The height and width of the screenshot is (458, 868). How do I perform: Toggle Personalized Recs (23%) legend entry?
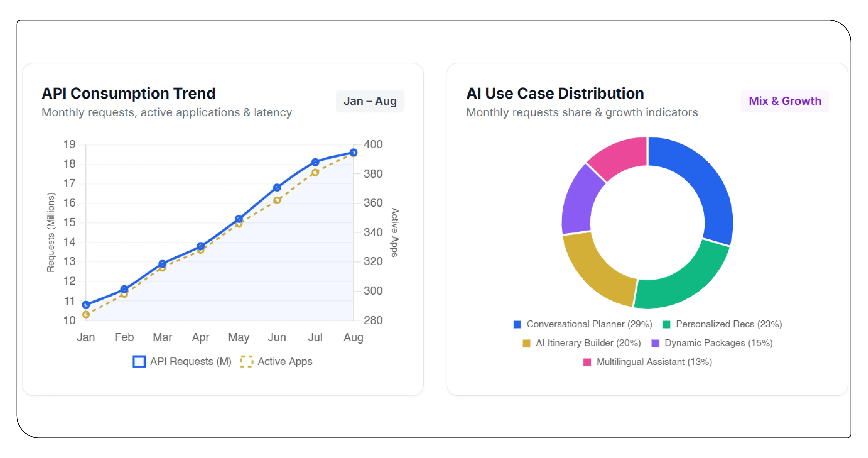tap(722, 324)
